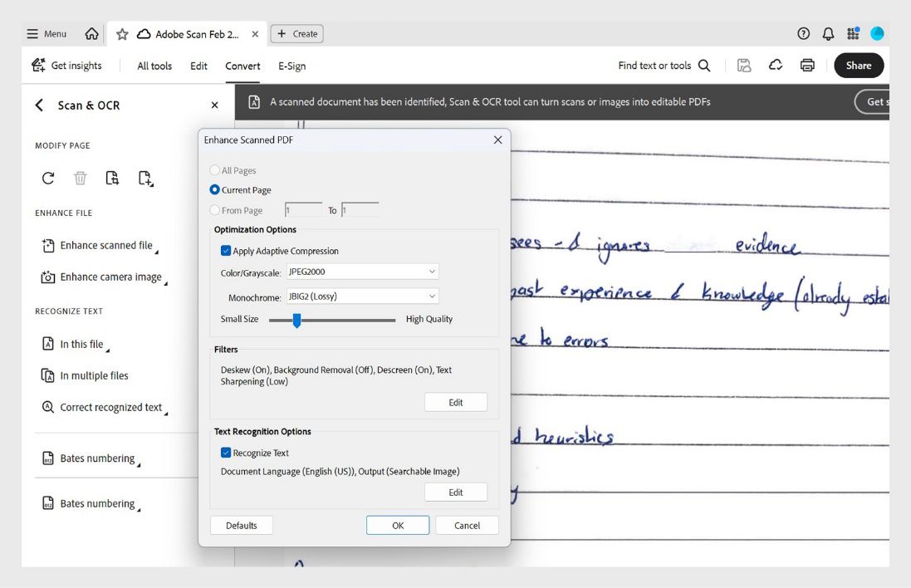This screenshot has width=911, height=588.
Task: Open Enhance scanned file tool
Action: (x=103, y=245)
